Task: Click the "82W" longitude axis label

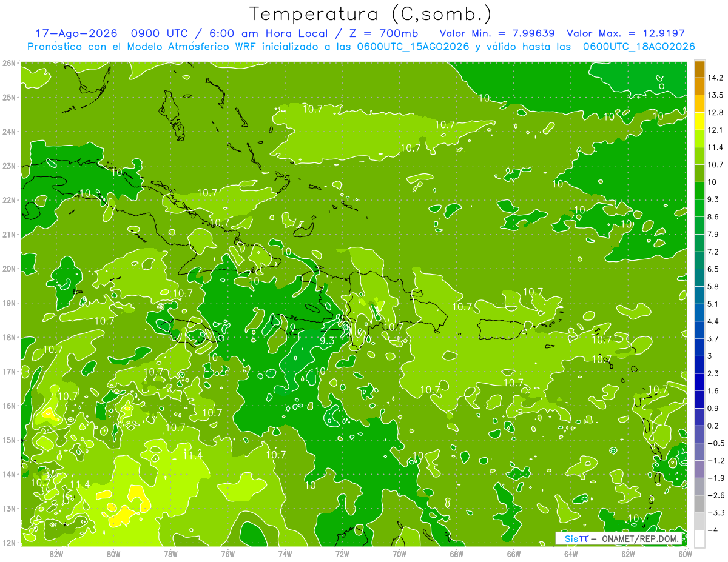Action: pos(56,554)
